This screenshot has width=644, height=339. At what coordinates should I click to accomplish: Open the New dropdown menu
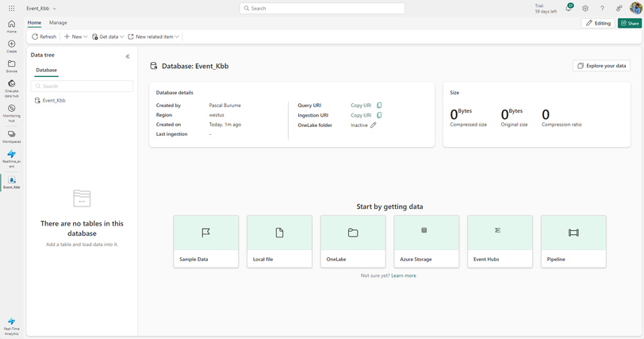(75, 37)
